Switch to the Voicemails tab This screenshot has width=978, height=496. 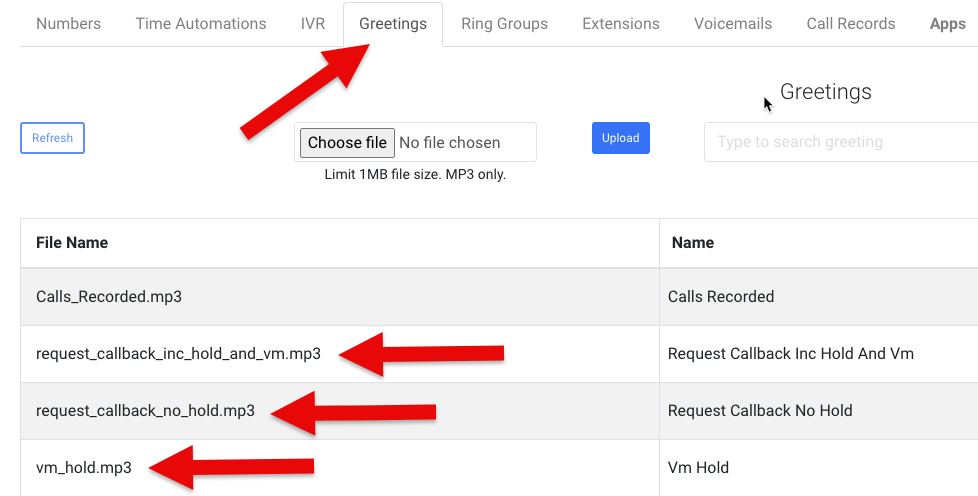[733, 24]
